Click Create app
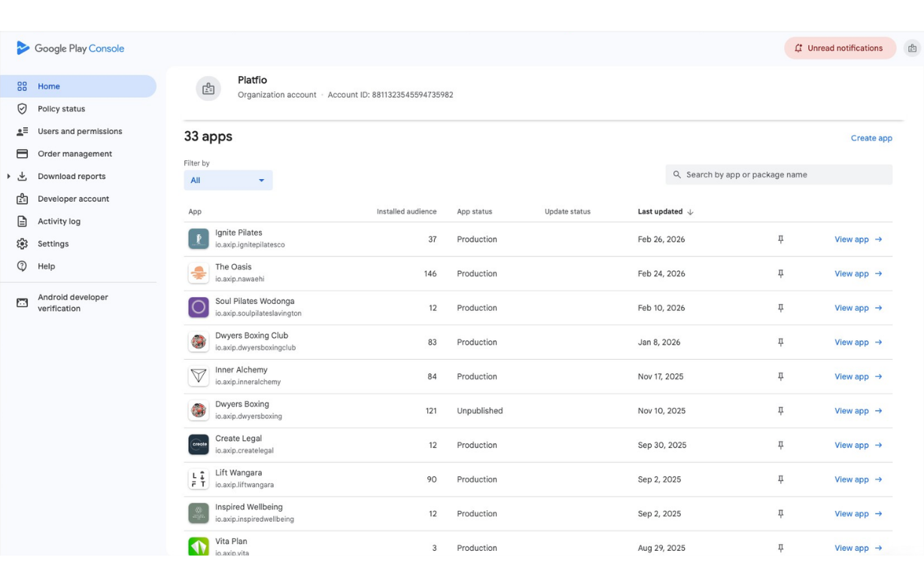The width and height of the screenshot is (924, 587). pos(871,138)
